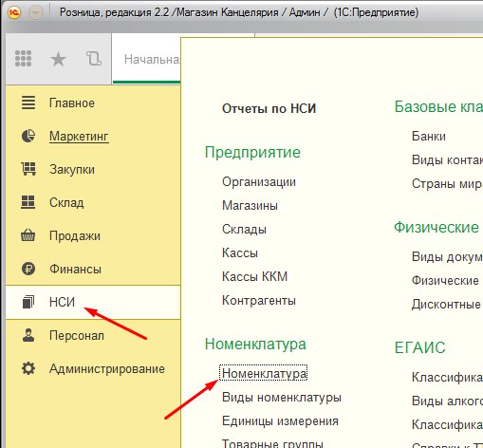The image size is (483, 448).
Task: Click the ЕГАИС group heading
Action: click(419, 347)
